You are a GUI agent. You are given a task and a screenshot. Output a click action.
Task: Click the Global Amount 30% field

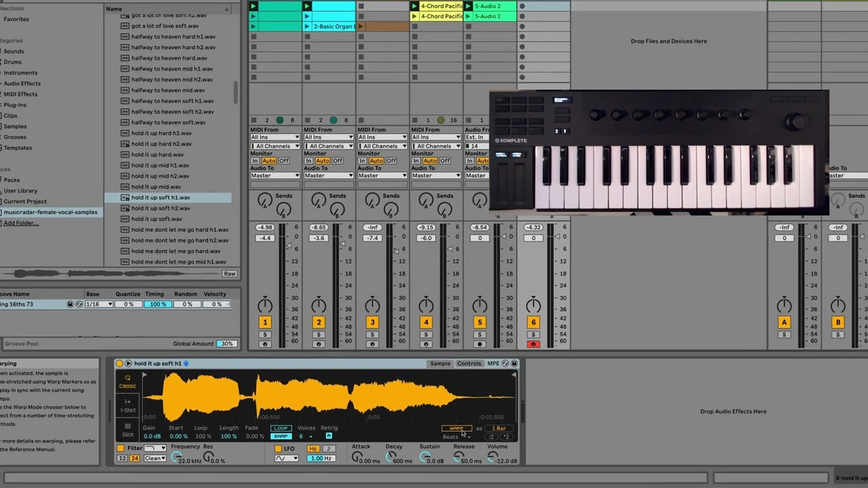[226, 344]
